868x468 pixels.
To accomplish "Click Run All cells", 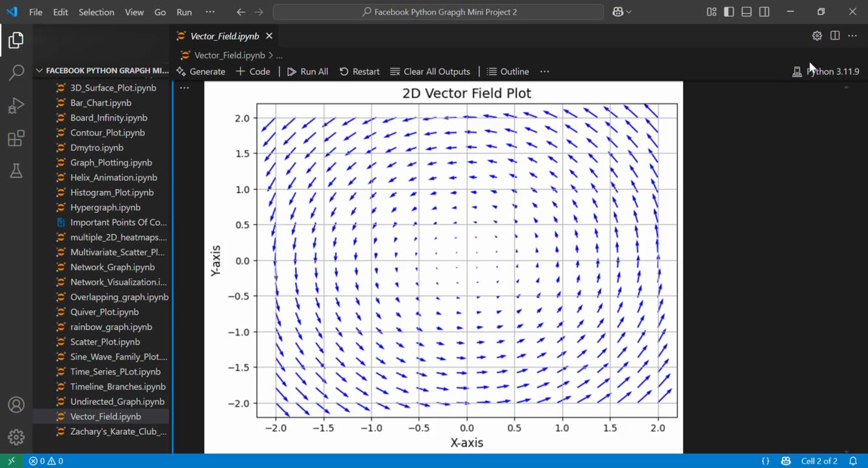I will pos(308,71).
